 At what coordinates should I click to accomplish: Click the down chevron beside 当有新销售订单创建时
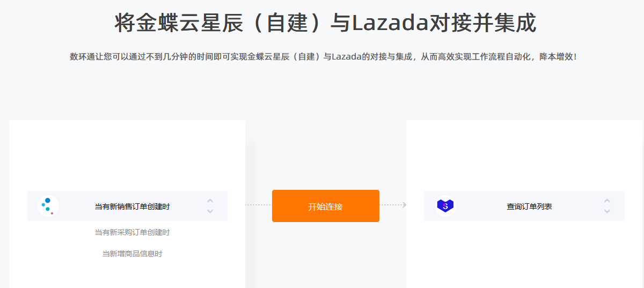210,211
